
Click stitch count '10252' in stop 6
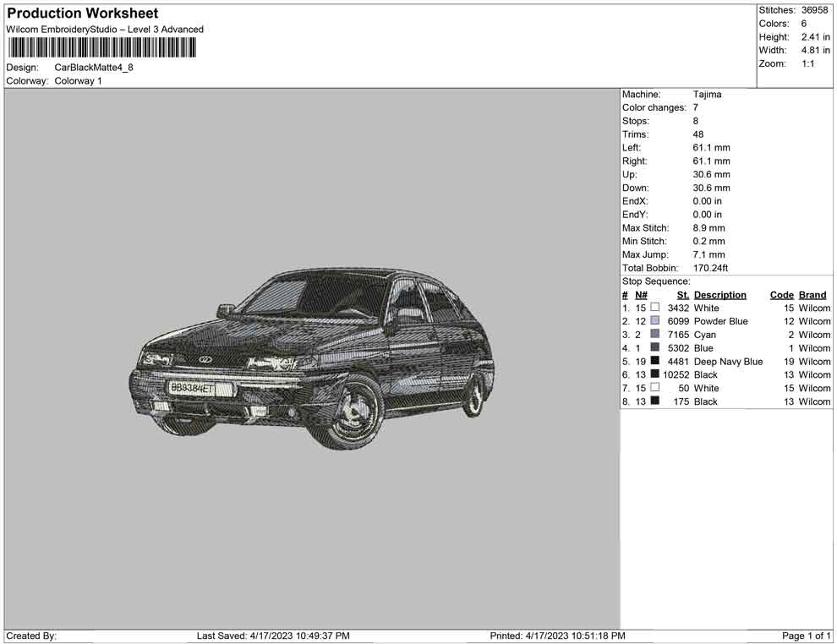[676, 374]
